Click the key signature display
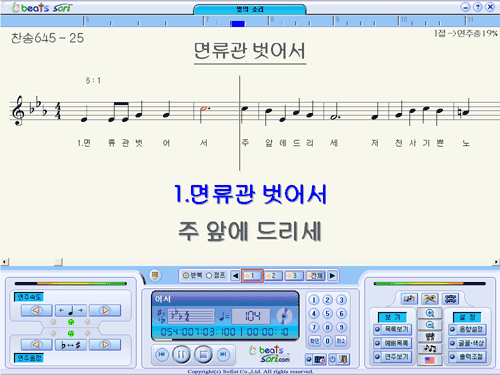 point(191,316)
